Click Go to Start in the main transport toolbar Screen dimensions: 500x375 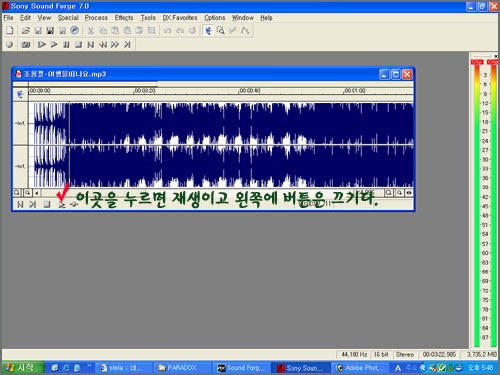90,44
